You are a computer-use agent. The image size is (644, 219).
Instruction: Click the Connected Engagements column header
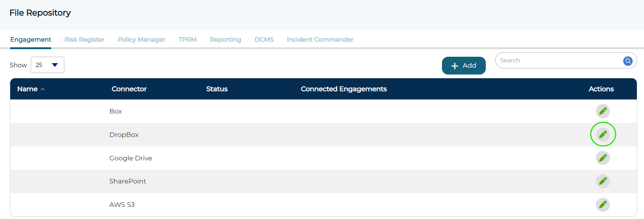(344, 89)
